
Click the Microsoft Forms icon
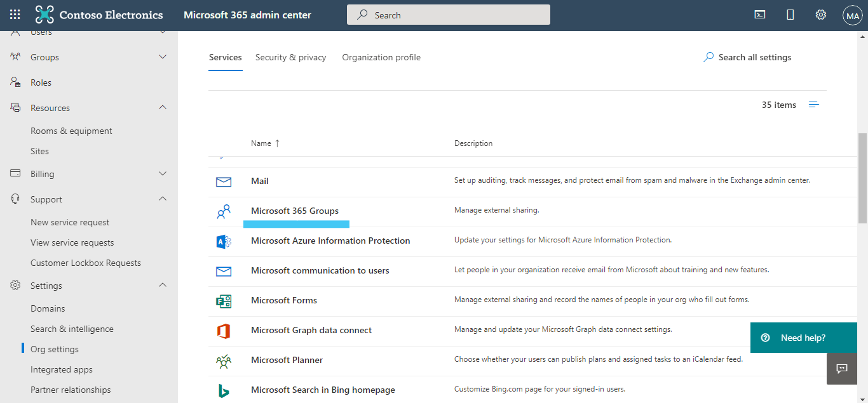click(x=224, y=301)
